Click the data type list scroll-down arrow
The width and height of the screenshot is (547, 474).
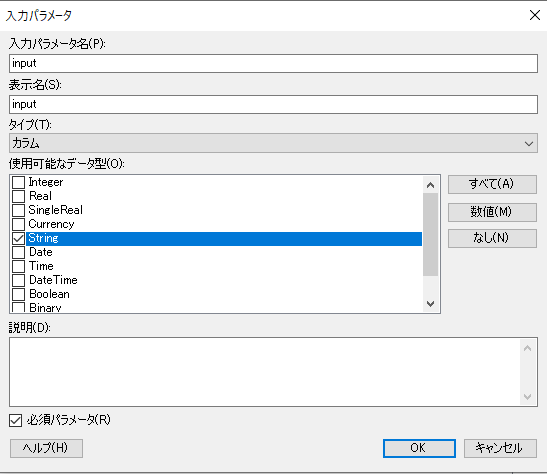(430, 304)
